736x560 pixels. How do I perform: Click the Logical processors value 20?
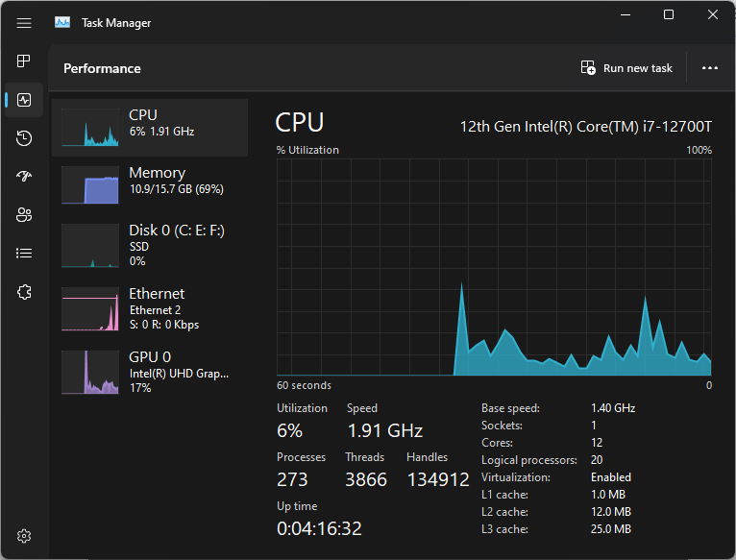tap(597, 460)
